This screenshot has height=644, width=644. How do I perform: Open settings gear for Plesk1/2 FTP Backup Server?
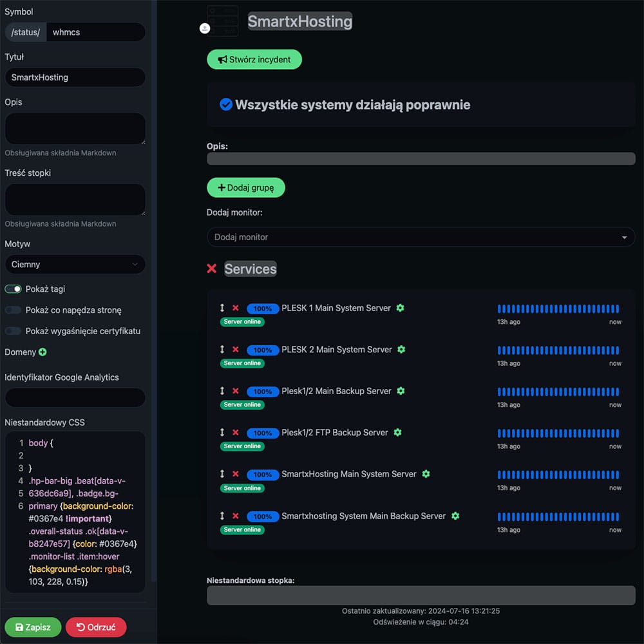click(x=397, y=432)
